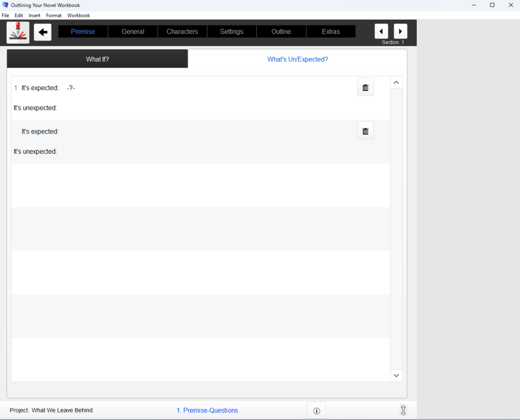Select the Premise section tab

point(83,31)
